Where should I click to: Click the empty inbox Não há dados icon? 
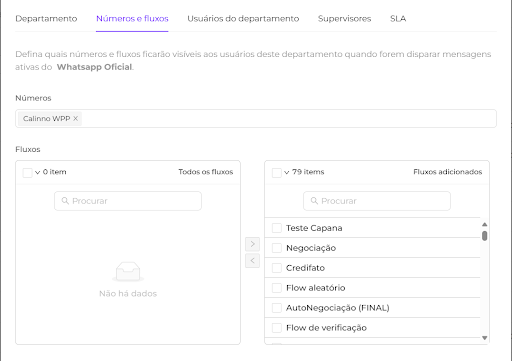[x=128, y=272]
